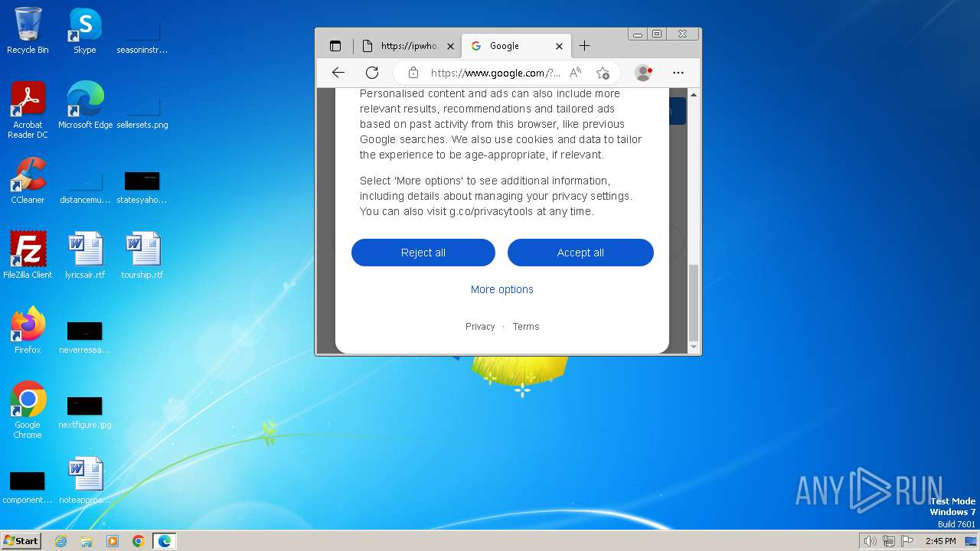Open the noteapproa... Word document
The width and height of the screenshot is (980, 551).
85,480
